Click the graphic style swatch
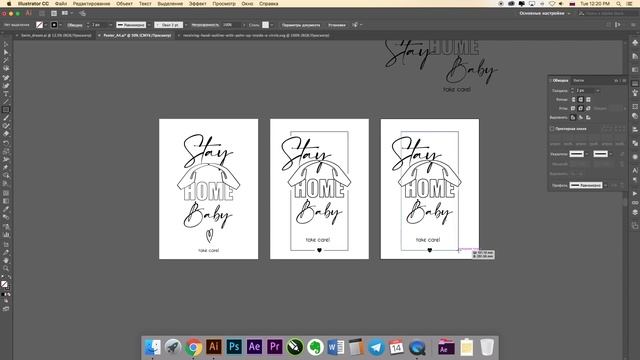 tap(265, 25)
